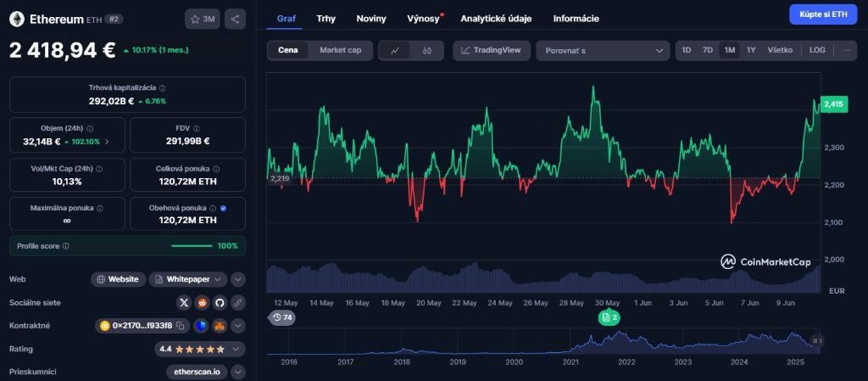Open the Noviny tab

(371, 18)
